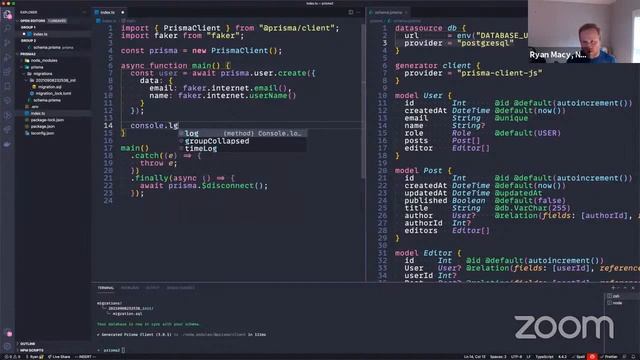Open the Source Control view
This screenshot has height=360, width=640.
(7, 43)
